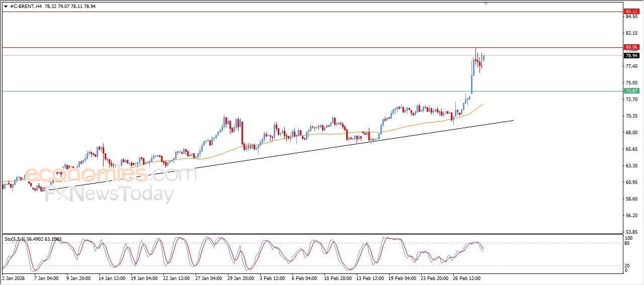The height and width of the screenshot is (285, 644).
Task: Click the 80 level on stochastic scale
Action: [x=627, y=243]
